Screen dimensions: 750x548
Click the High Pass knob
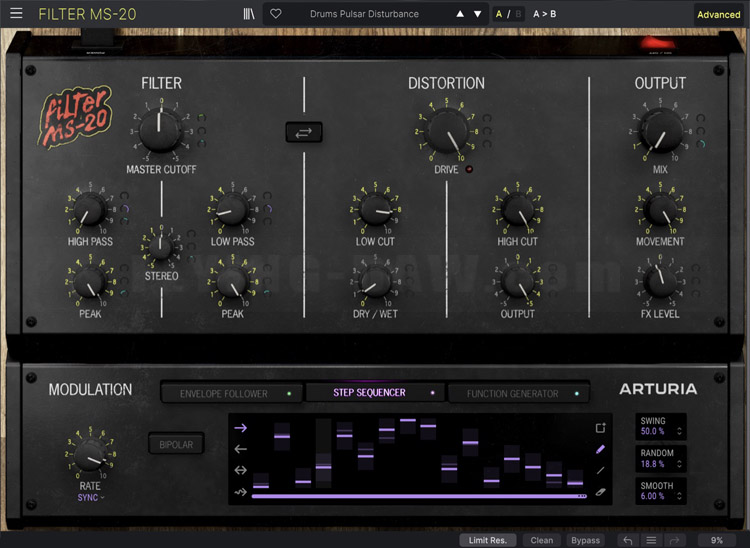pos(89,209)
